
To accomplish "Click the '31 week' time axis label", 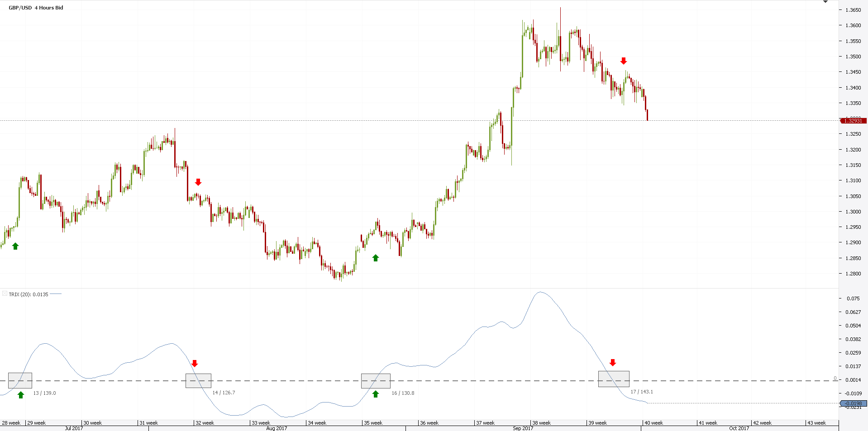I will [x=148, y=423].
